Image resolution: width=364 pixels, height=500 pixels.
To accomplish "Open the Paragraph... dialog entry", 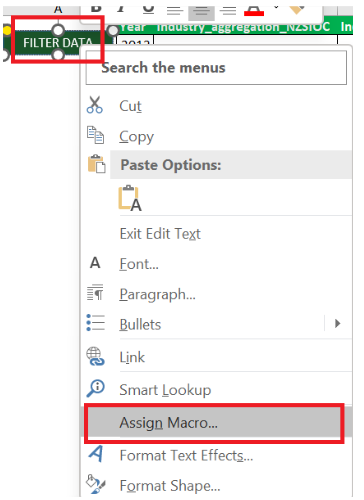I will pyautogui.click(x=157, y=295).
